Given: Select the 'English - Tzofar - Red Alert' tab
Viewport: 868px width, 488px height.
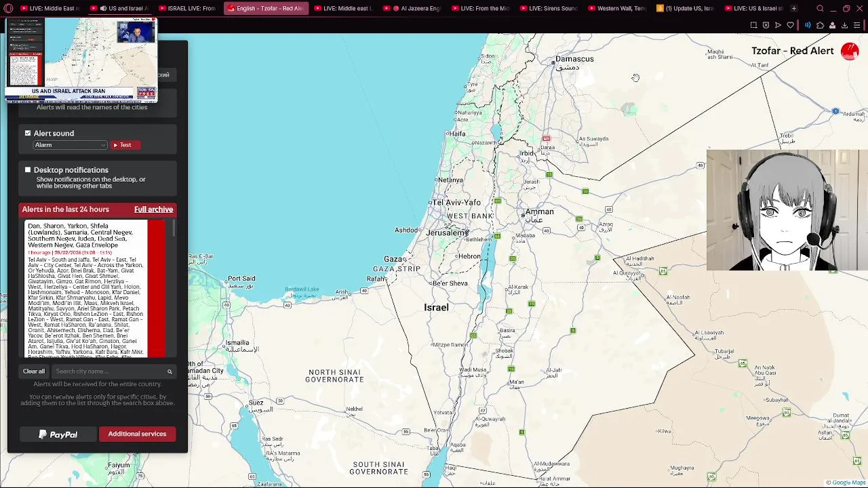Looking at the screenshot, I should [x=265, y=8].
